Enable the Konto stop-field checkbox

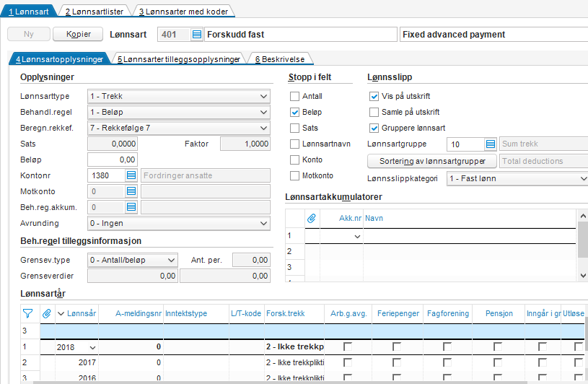point(294,160)
